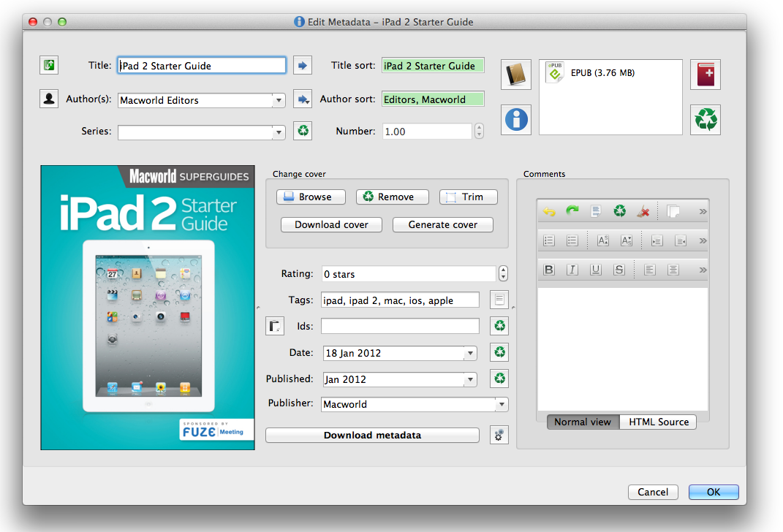Switch to the Normal view tab

pos(583,422)
